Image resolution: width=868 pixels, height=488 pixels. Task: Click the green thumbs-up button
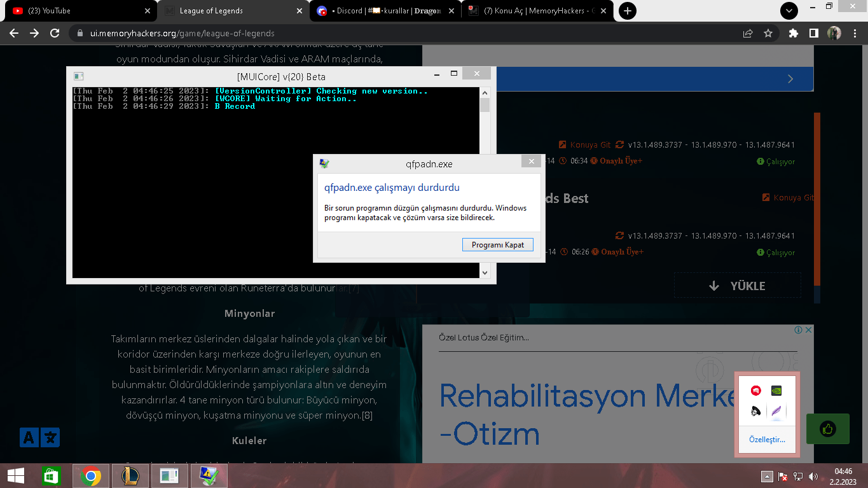pyautogui.click(x=827, y=429)
